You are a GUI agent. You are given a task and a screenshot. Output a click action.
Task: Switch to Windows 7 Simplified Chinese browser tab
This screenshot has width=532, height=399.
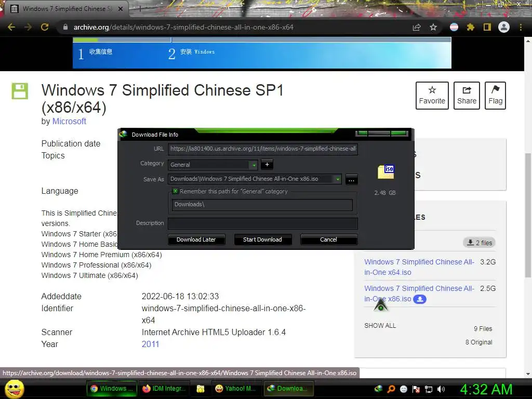coord(66,9)
